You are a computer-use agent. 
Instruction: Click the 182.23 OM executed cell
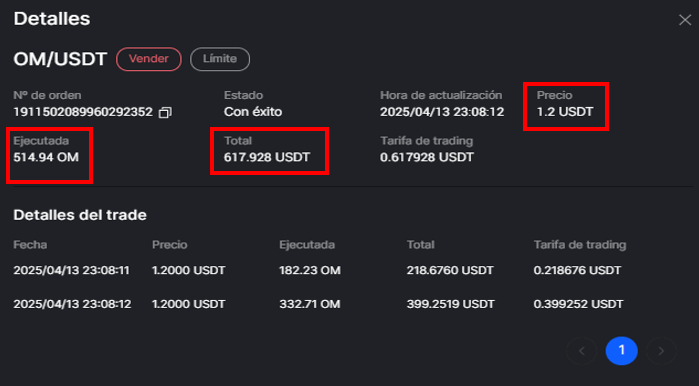pyautogui.click(x=310, y=270)
